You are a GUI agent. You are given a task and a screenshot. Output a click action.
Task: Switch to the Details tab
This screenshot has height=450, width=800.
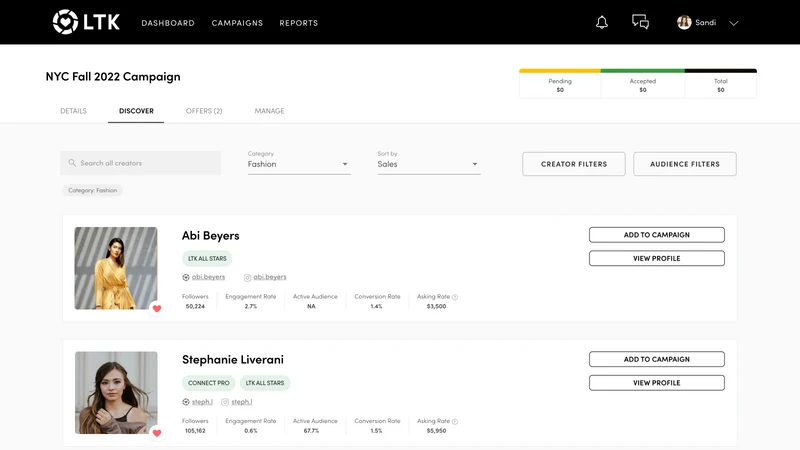[73, 111]
